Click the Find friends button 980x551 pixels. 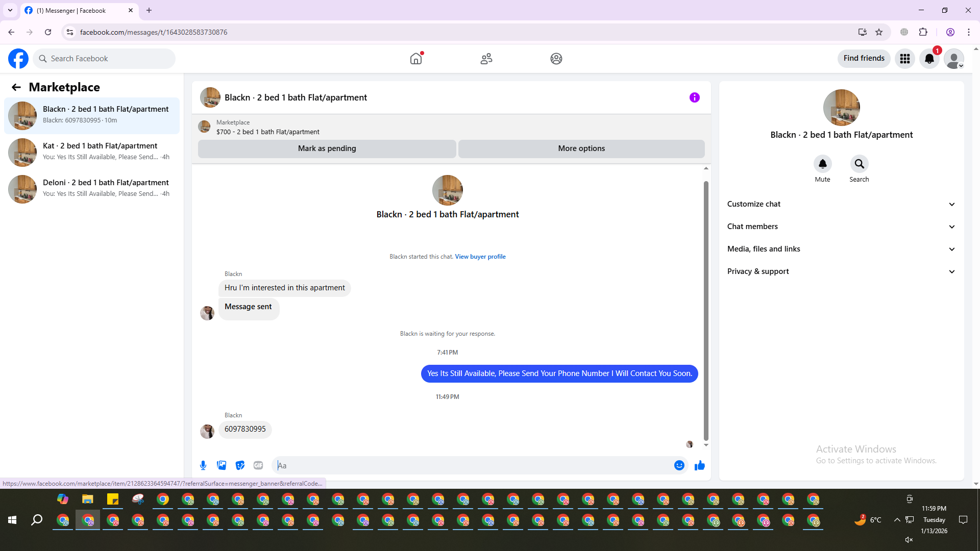(864, 58)
